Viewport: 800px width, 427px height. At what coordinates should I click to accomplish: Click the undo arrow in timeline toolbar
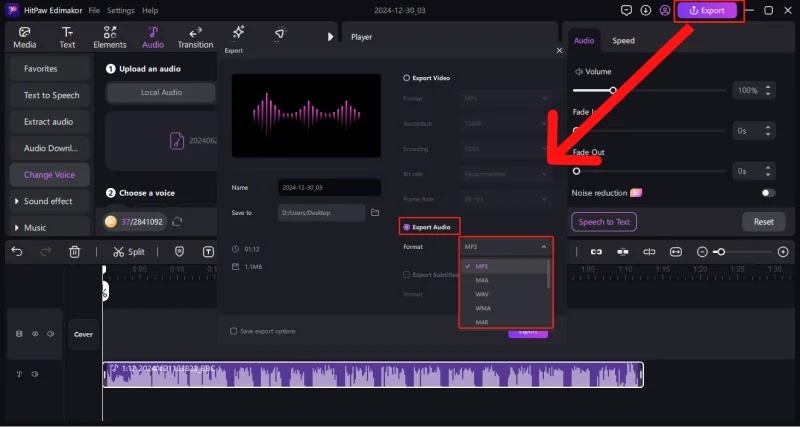[17, 252]
